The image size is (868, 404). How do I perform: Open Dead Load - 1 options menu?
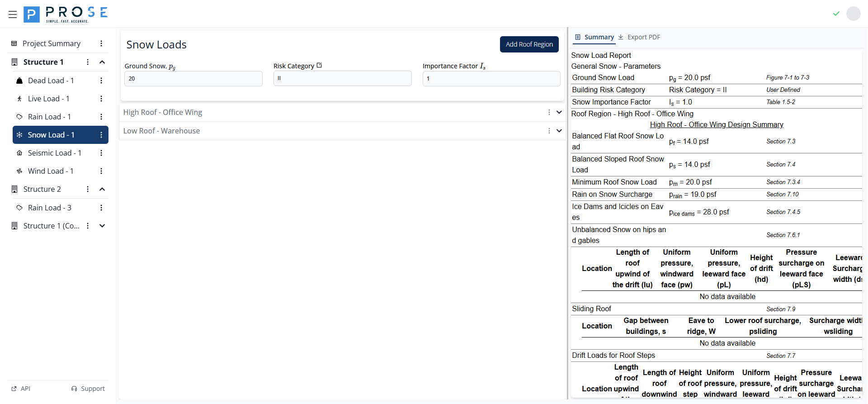coord(101,81)
